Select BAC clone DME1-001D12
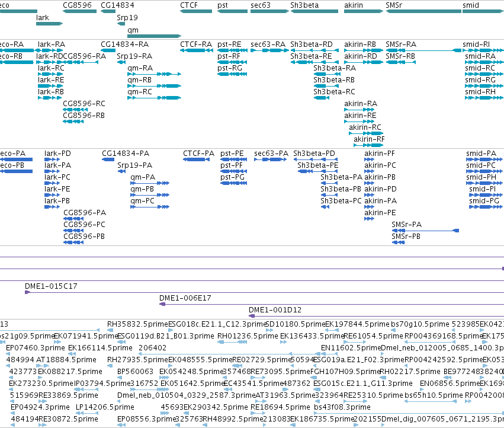Screen dimensions: 504x428 (275, 310)
